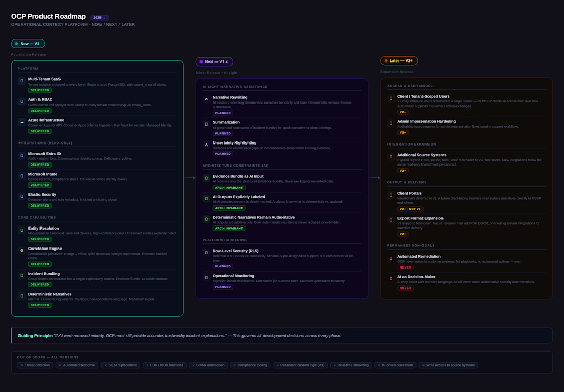Click the V2+ badge under Export Format Expansion

point(403,234)
